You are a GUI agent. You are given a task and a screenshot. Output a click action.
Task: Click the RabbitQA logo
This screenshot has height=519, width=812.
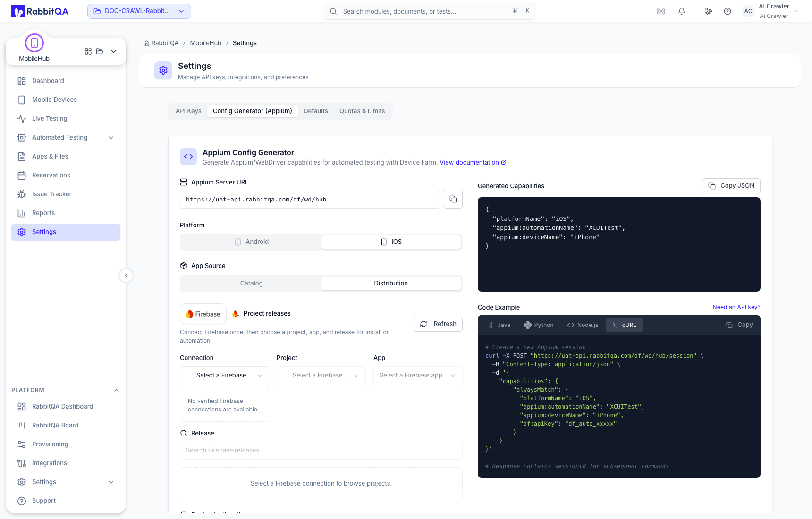pos(40,11)
